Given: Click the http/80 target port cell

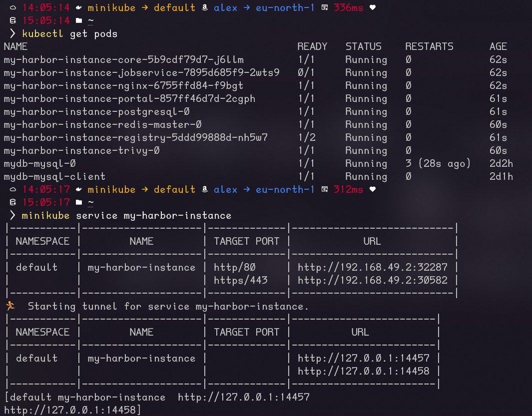Looking at the screenshot, I should 235,267.
